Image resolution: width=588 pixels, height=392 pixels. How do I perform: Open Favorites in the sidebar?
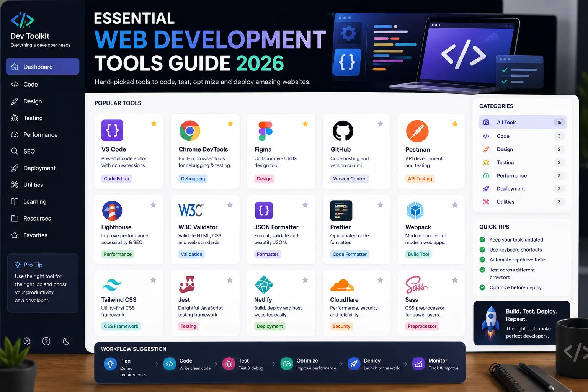(x=42, y=235)
